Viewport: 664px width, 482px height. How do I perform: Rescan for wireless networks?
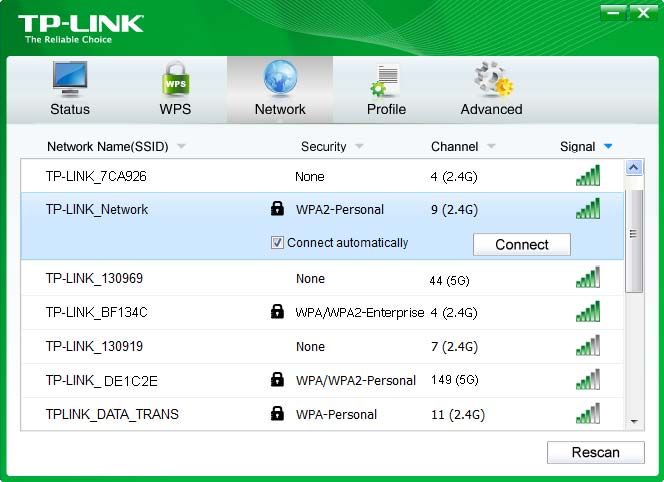click(x=596, y=452)
